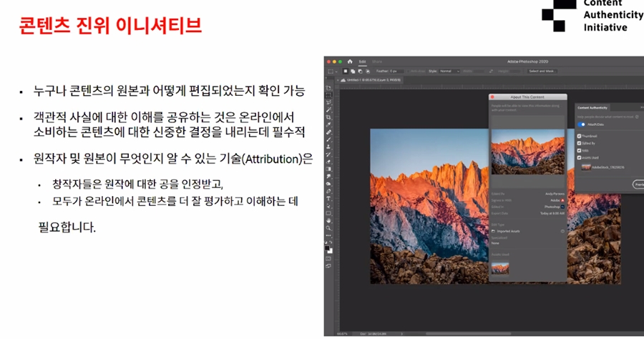Select the Brush tool

click(328, 139)
